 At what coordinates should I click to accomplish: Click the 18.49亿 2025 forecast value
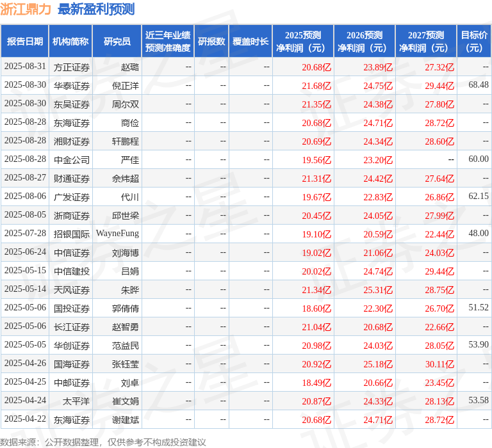point(316,383)
